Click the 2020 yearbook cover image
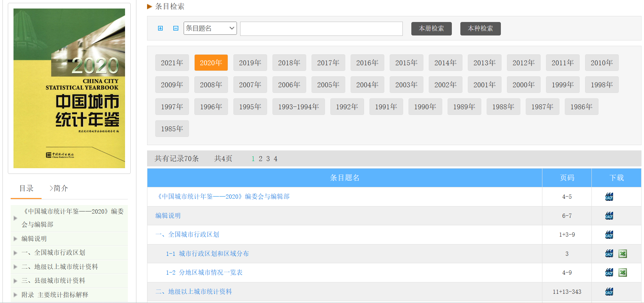The width and height of the screenshot is (644, 303). point(69,88)
